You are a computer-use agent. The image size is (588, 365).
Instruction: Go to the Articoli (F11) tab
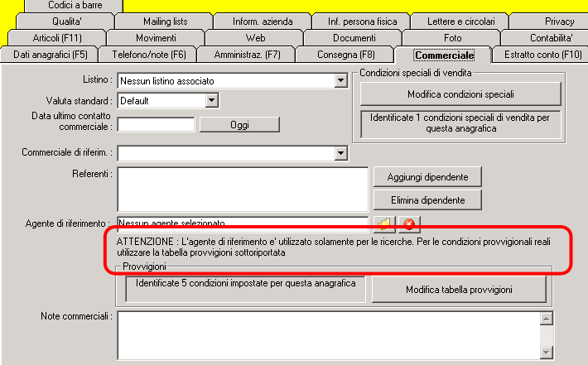[x=57, y=38]
